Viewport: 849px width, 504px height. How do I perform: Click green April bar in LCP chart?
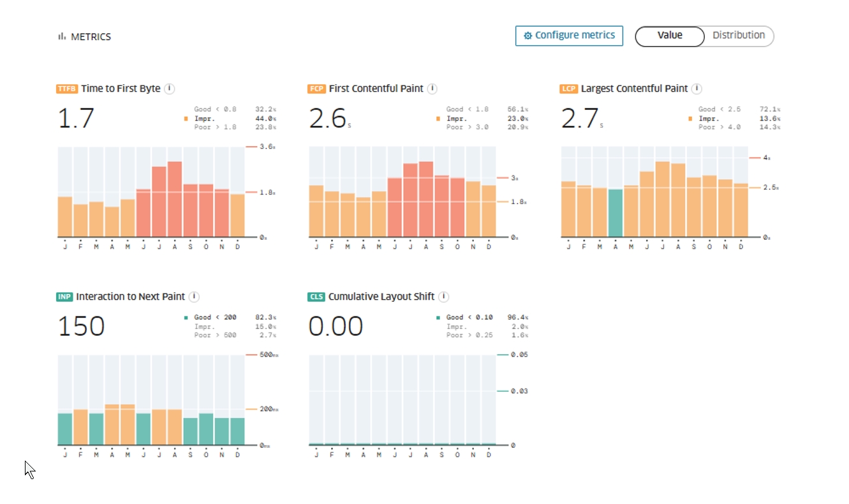pos(615,213)
